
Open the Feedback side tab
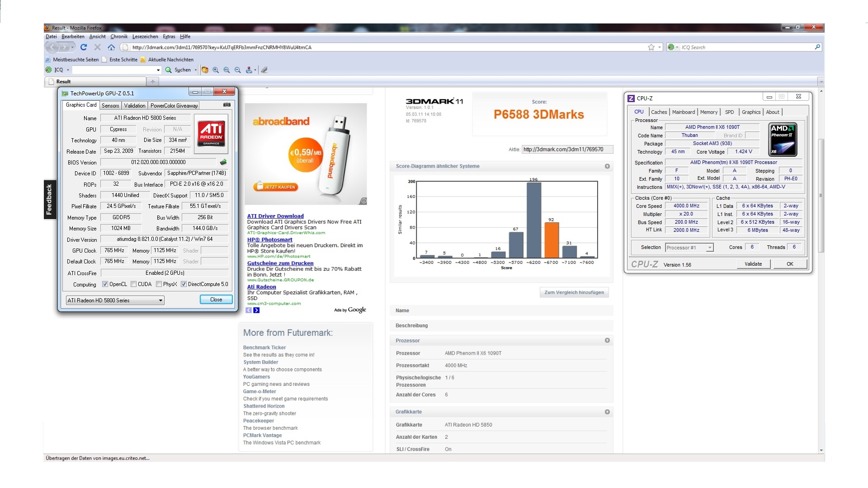point(49,199)
